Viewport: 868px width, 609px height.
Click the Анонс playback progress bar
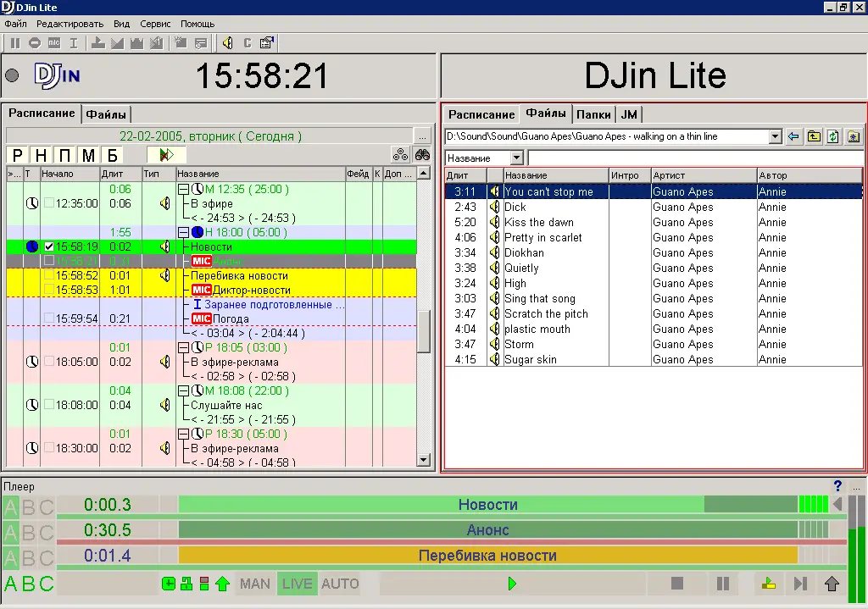pos(487,530)
